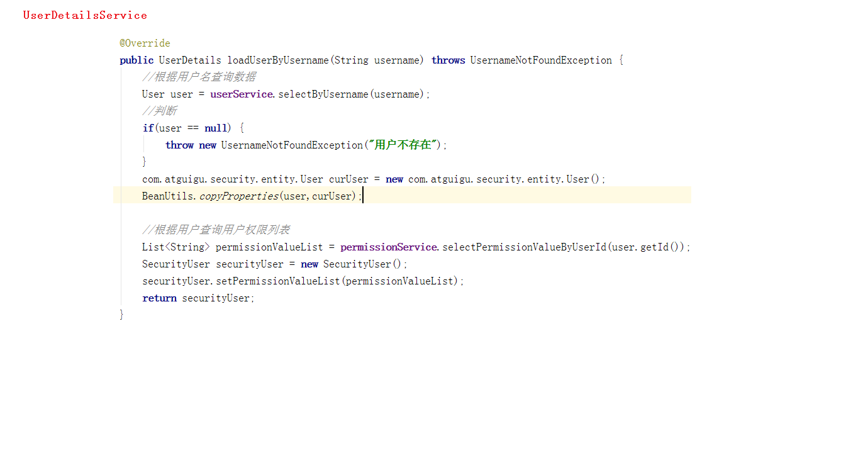Image resolution: width=868 pixels, height=472 pixels.
Task: Click the comment 根据用户查询用户权限列表
Action: 216,230
